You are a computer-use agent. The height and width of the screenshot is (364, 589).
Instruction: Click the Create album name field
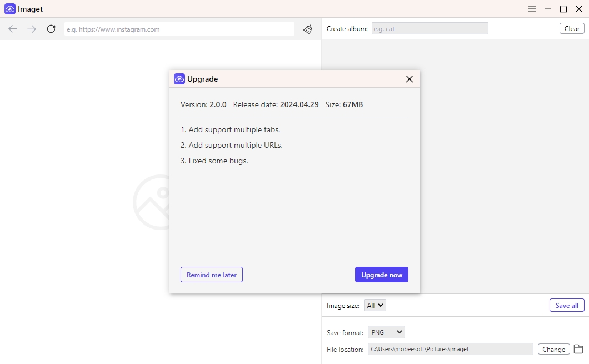[430, 28]
